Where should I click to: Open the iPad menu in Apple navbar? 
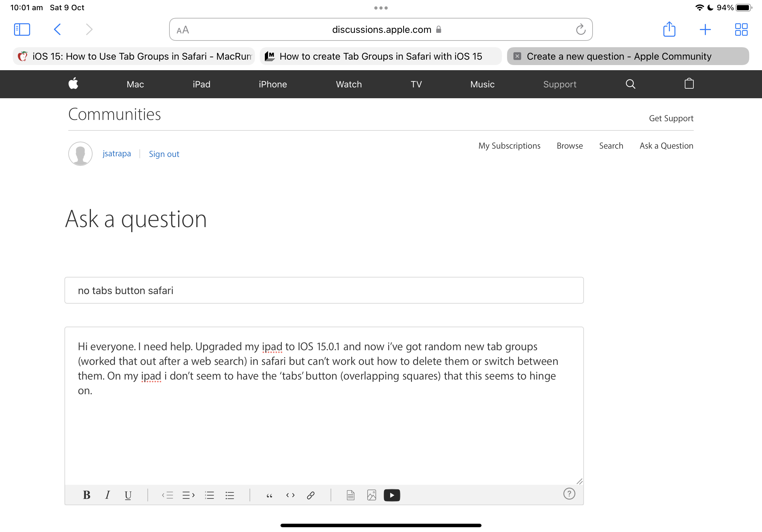point(201,84)
